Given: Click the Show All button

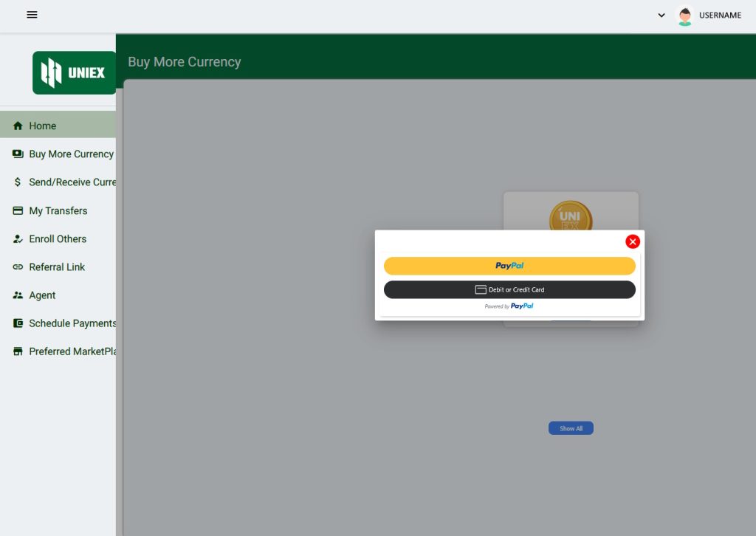Looking at the screenshot, I should [x=571, y=428].
